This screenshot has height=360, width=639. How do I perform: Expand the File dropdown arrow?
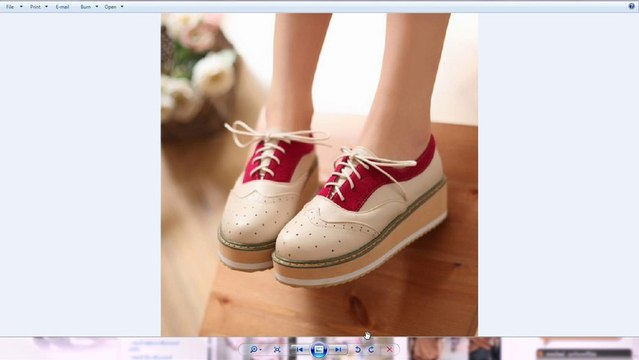click(x=21, y=7)
